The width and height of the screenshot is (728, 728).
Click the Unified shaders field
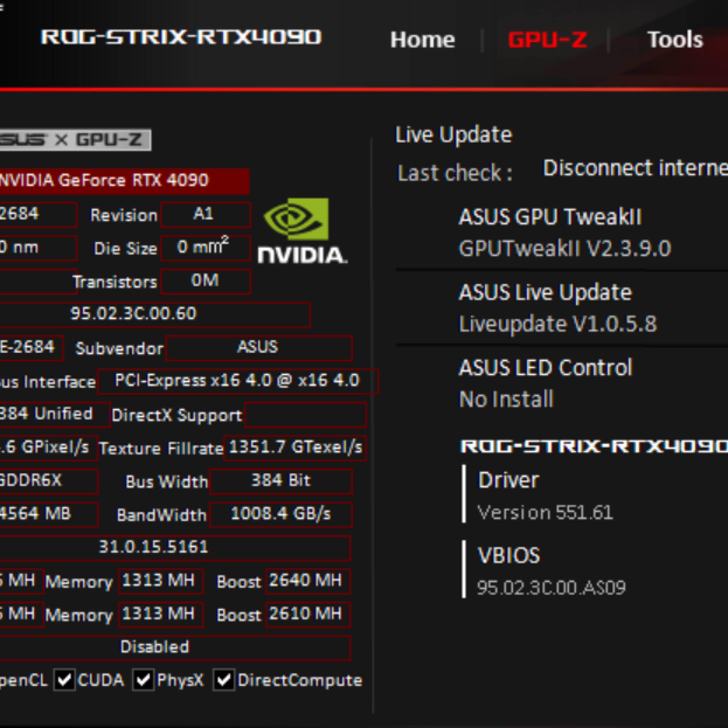(x=55, y=414)
